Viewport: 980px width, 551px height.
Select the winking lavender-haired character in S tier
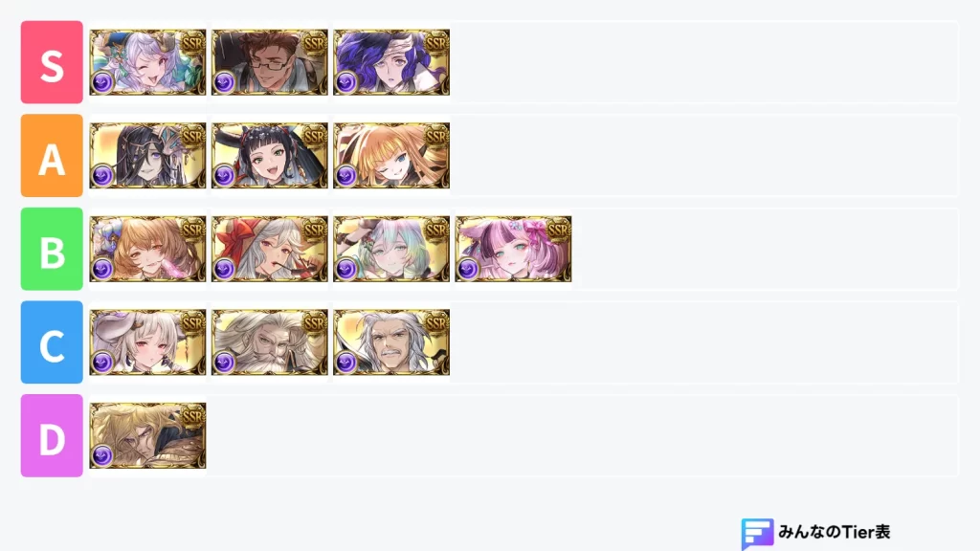(147, 62)
